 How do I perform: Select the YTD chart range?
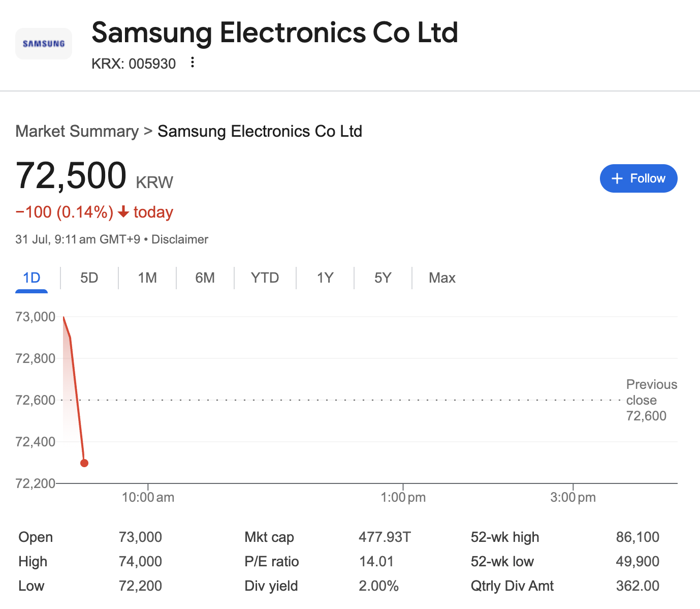[x=265, y=278]
